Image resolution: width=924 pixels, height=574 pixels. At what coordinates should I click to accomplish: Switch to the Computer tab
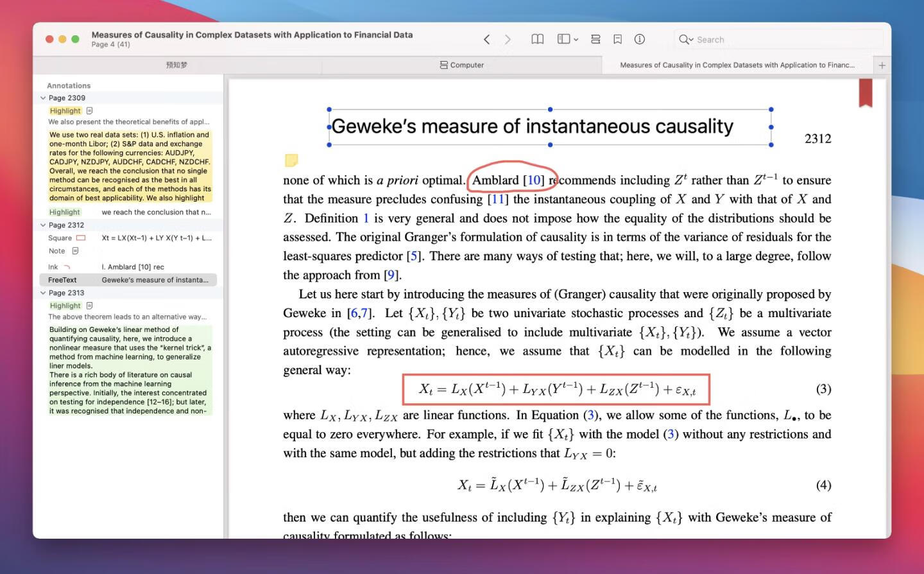[x=461, y=65]
